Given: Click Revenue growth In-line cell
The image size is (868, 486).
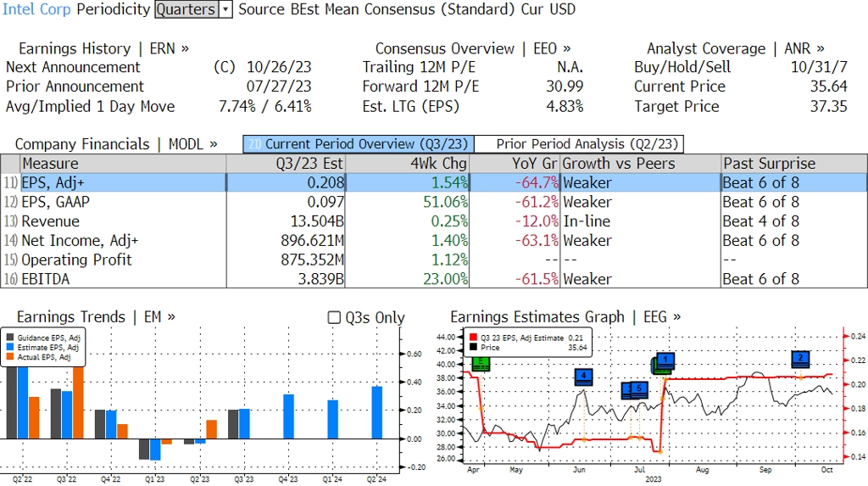Looking at the screenshot, I should (x=587, y=221).
